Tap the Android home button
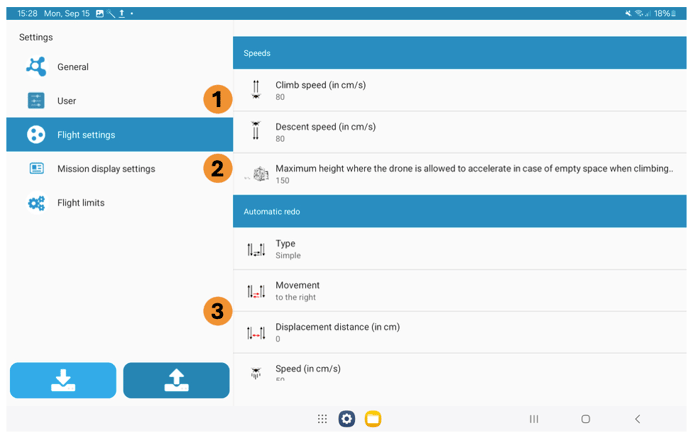Viewport: 688px width, 433px height. click(585, 419)
